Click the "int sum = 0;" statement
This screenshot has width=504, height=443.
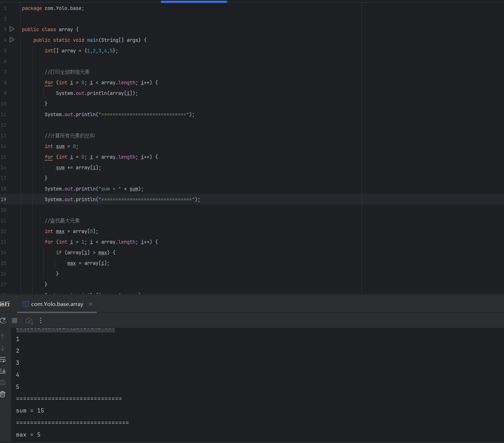[62, 146]
